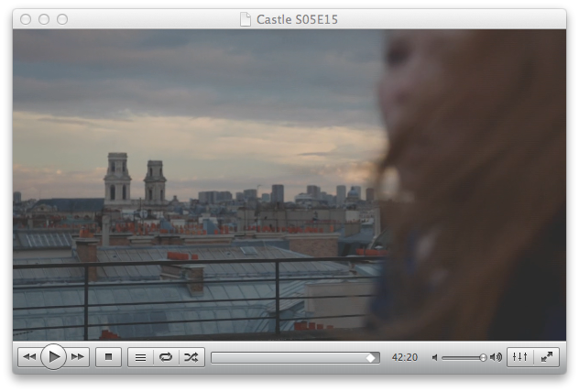Stop the video with the stop button
The width and height of the screenshot is (579, 392).
[108, 357]
